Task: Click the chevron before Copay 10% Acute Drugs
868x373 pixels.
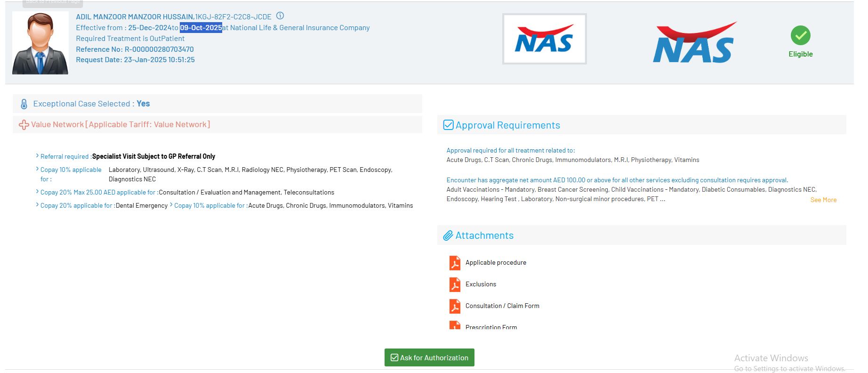Action: pos(171,205)
